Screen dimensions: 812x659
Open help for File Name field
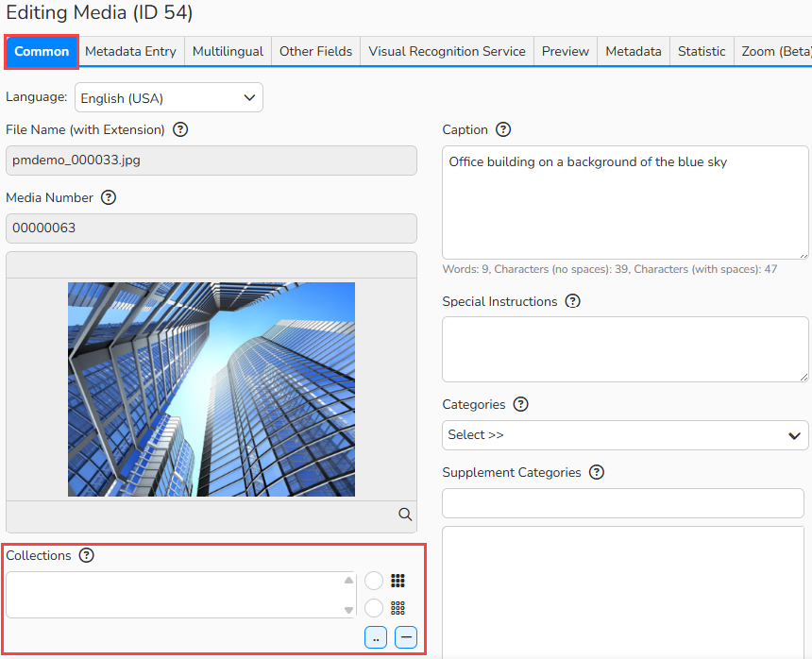[x=180, y=129]
